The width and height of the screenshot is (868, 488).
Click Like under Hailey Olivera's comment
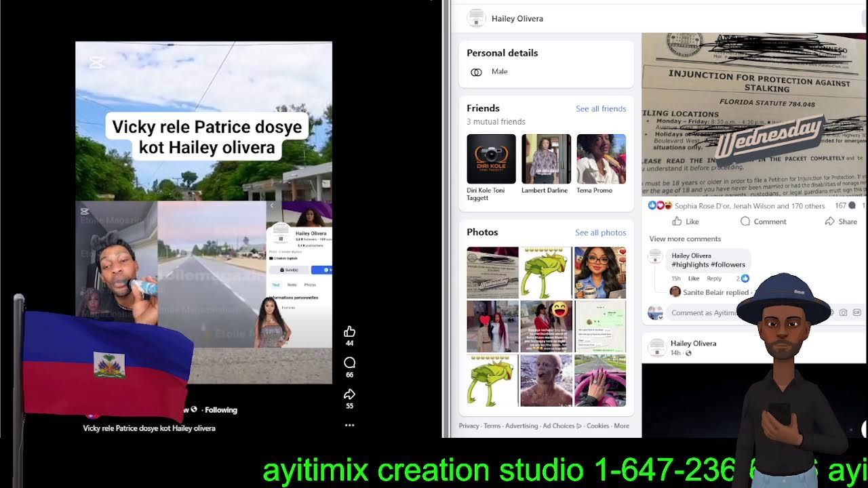(694, 279)
